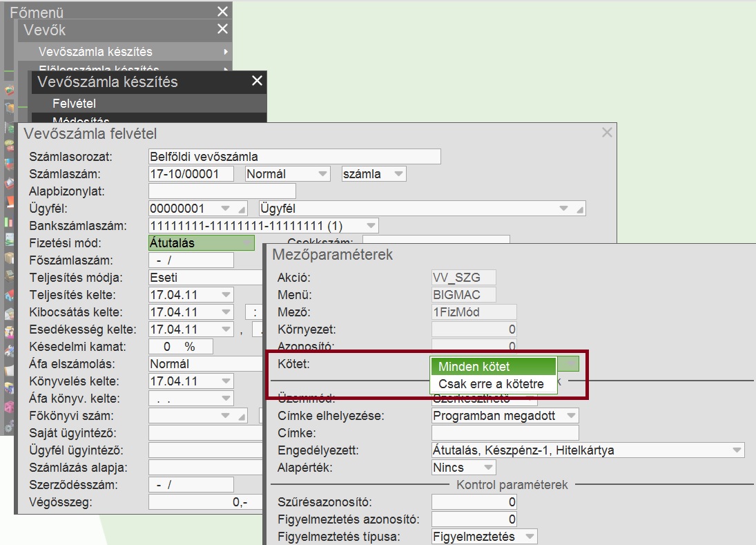Choose "Csak erre a kötetre" option
This screenshot has height=545, width=756.
[493, 384]
